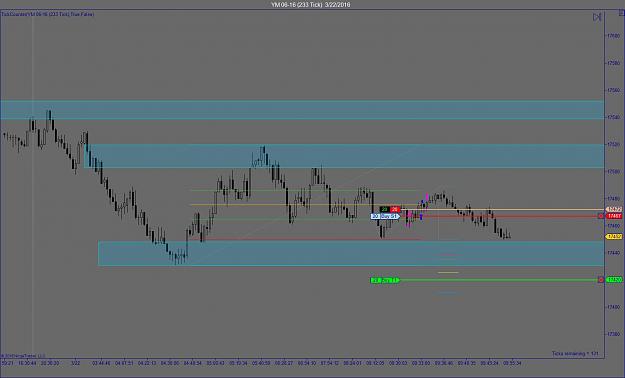This screenshot has width=625, height=378.
Task: Click the red stop price marker on axis
Action: click(x=614, y=216)
